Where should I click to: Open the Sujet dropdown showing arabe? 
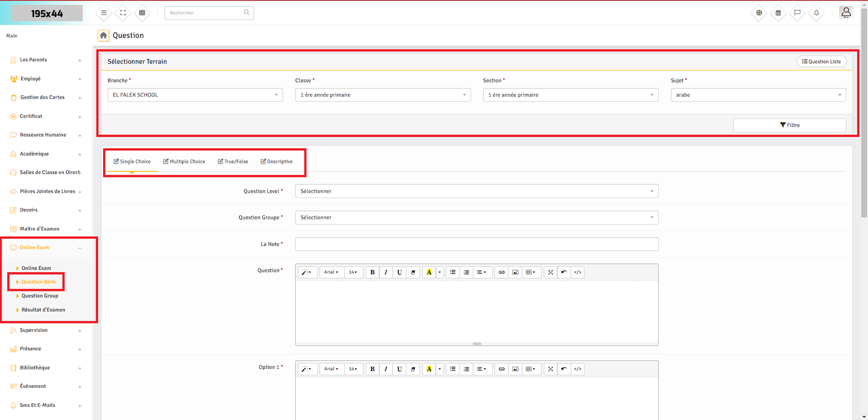tap(758, 95)
